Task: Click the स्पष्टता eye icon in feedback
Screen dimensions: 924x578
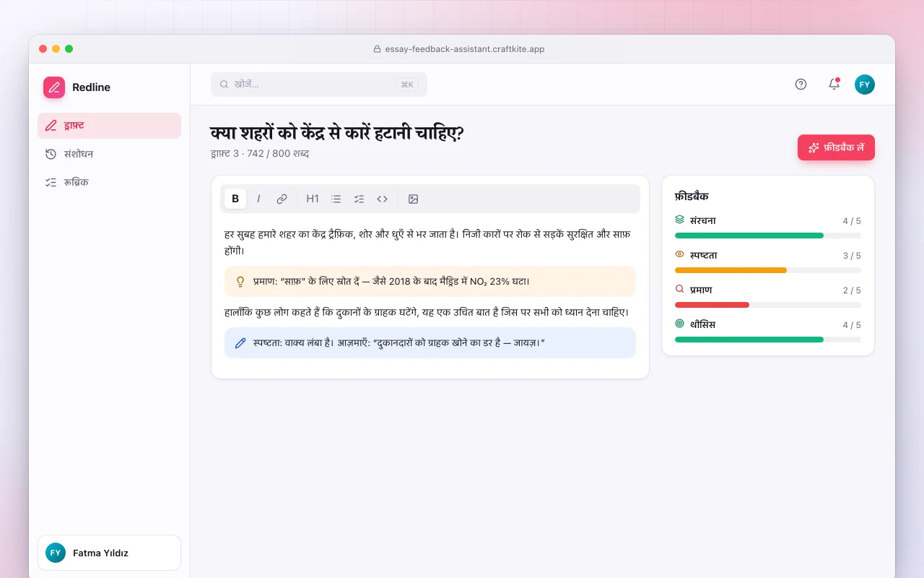Action: click(679, 254)
